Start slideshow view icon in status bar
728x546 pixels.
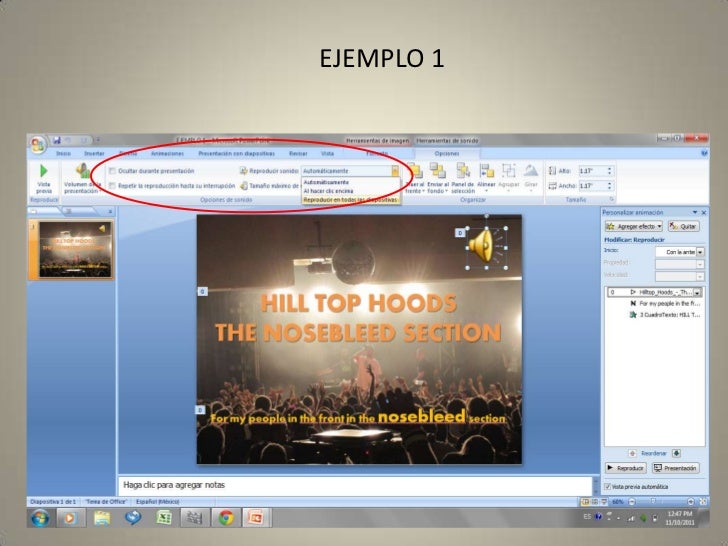pyautogui.click(x=604, y=502)
